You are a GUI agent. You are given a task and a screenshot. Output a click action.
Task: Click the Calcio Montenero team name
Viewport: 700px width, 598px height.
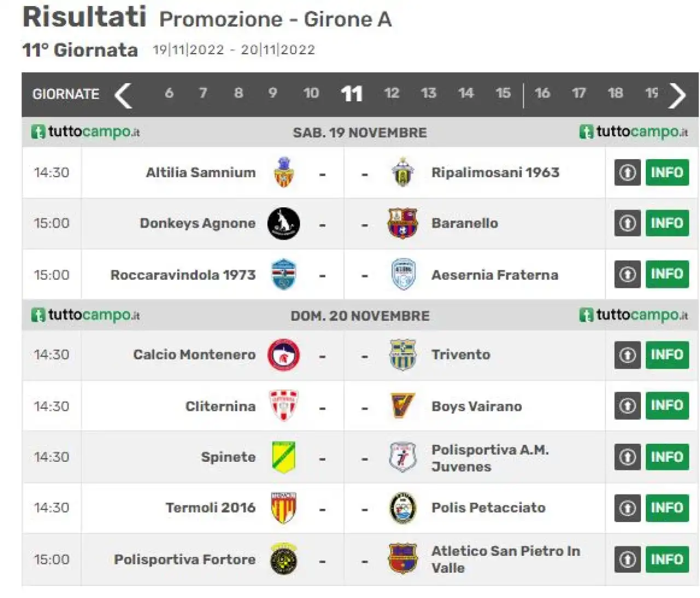pos(194,355)
